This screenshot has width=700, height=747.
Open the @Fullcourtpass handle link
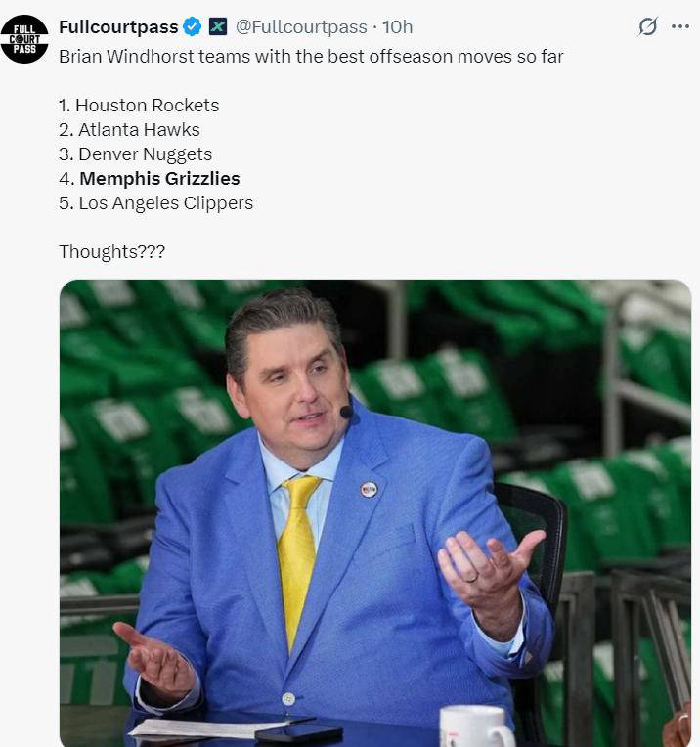click(x=301, y=26)
